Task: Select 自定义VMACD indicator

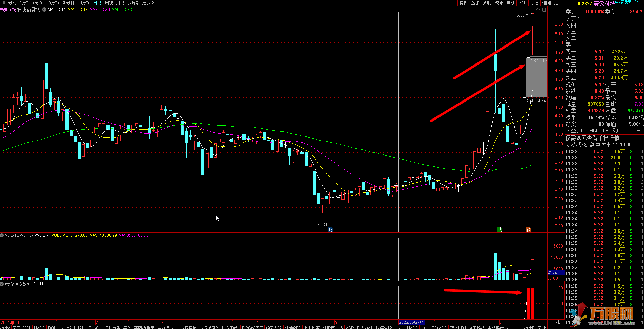Action: pyautogui.click(x=434, y=327)
